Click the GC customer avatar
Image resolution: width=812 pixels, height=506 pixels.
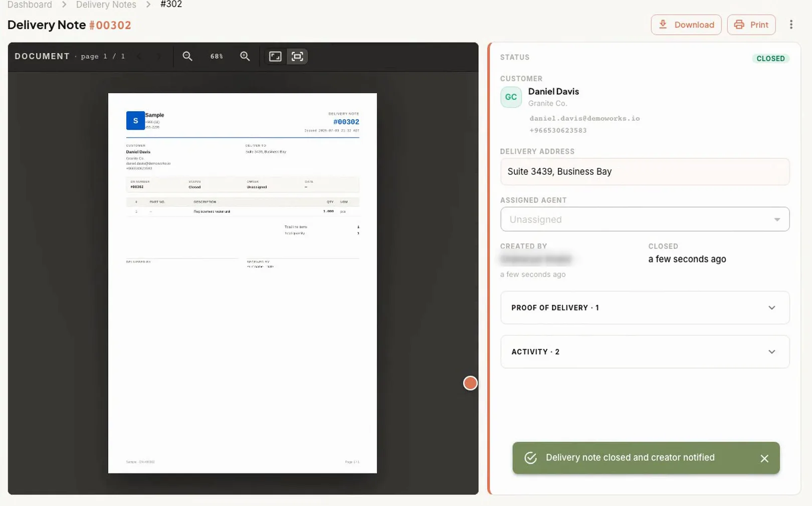(x=511, y=97)
